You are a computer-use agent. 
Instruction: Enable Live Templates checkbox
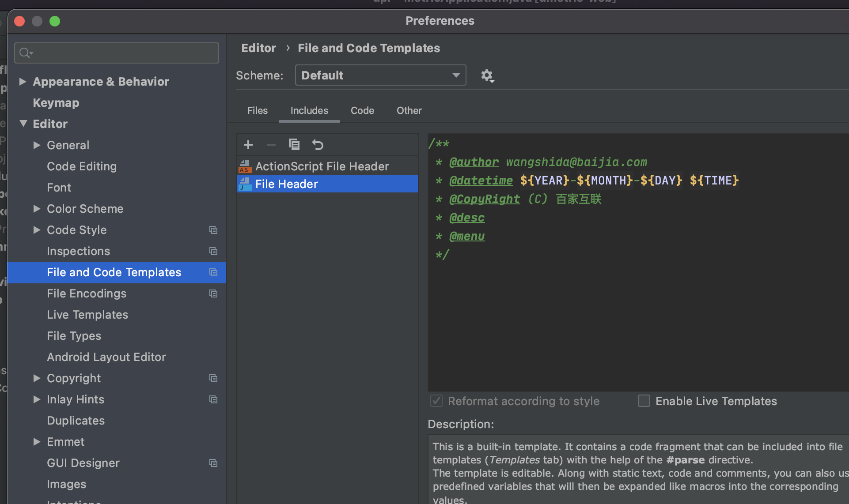tap(644, 401)
